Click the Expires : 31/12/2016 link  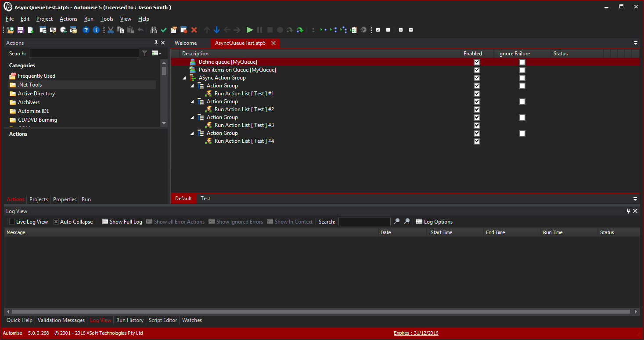point(416,333)
